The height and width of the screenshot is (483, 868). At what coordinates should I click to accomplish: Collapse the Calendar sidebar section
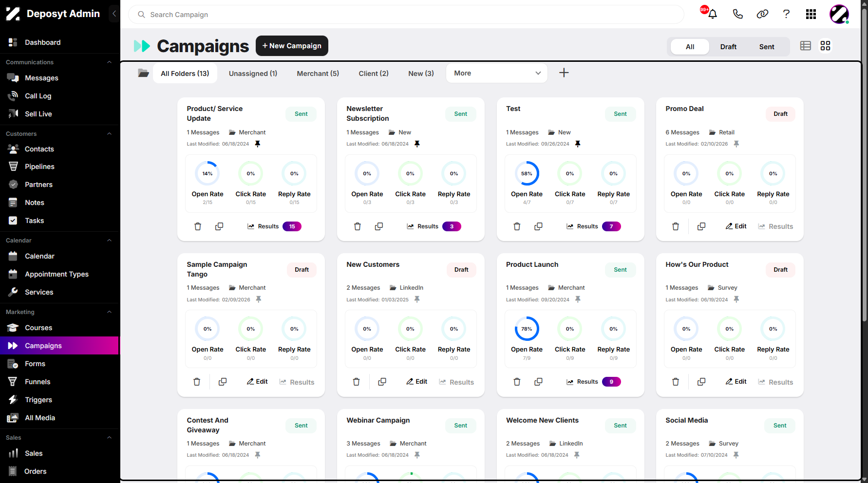point(109,241)
